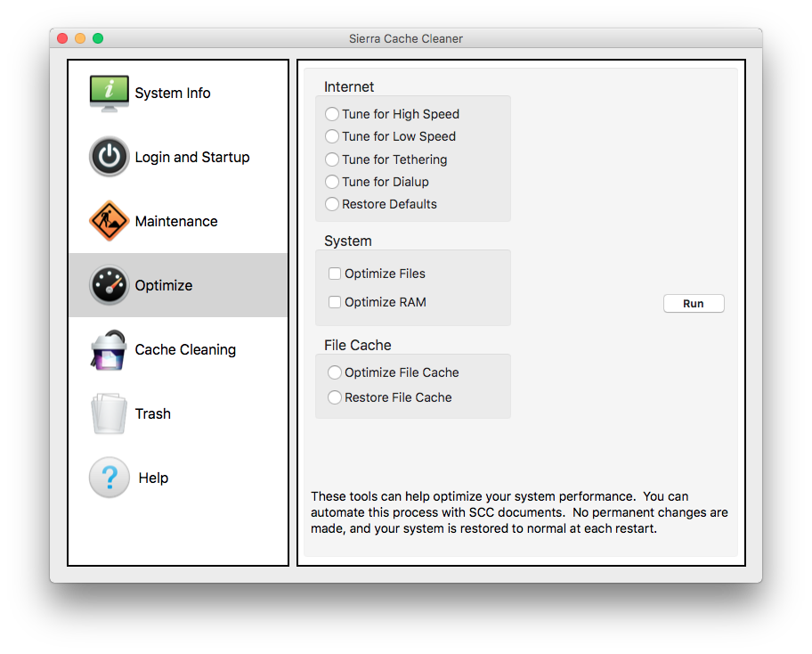Image resolution: width=812 pixels, height=654 pixels.
Task: Show the Trash section label
Action: 153,413
